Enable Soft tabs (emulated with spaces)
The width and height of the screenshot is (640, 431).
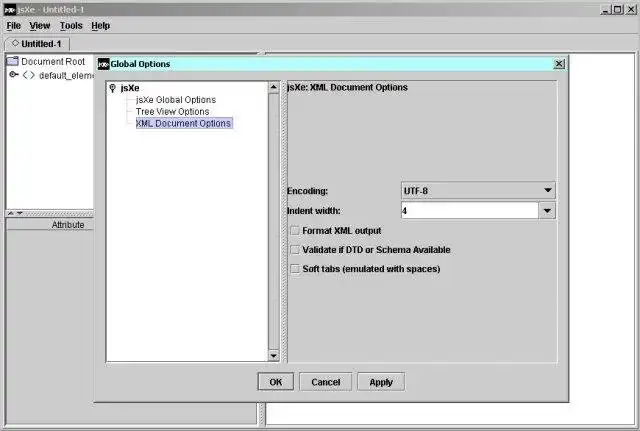[295, 269]
